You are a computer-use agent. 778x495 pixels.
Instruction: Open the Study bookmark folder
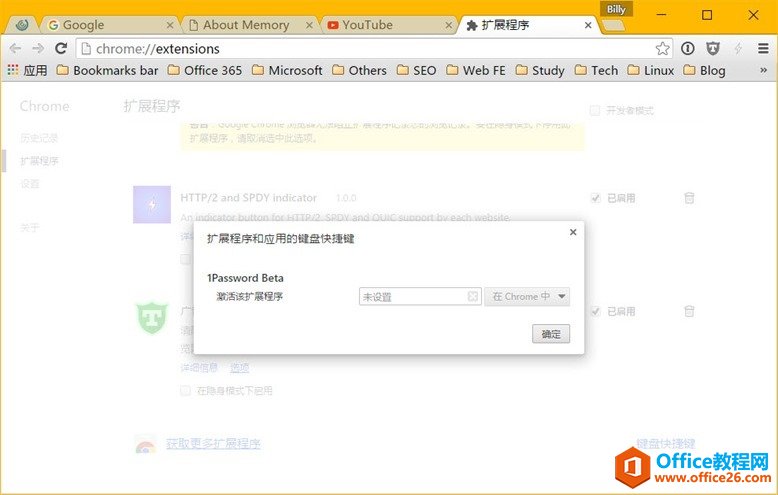coord(540,70)
